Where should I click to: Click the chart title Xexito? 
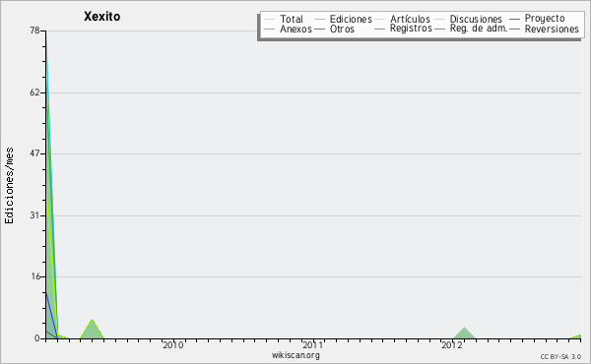coord(102,17)
